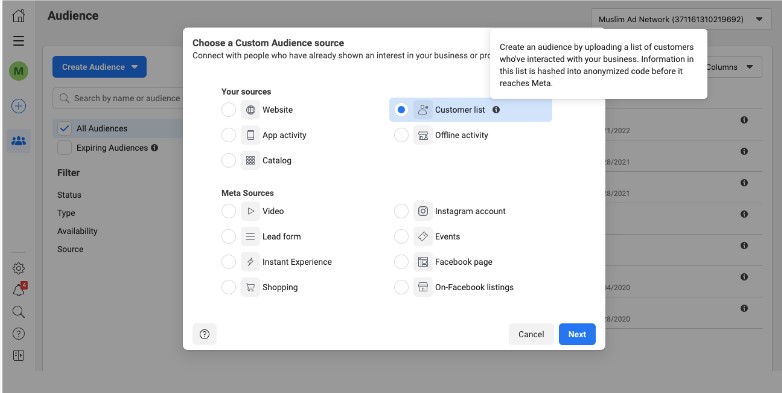The image size is (782, 393).
Task: Go to the home icon in sidebar
Action: point(18,15)
